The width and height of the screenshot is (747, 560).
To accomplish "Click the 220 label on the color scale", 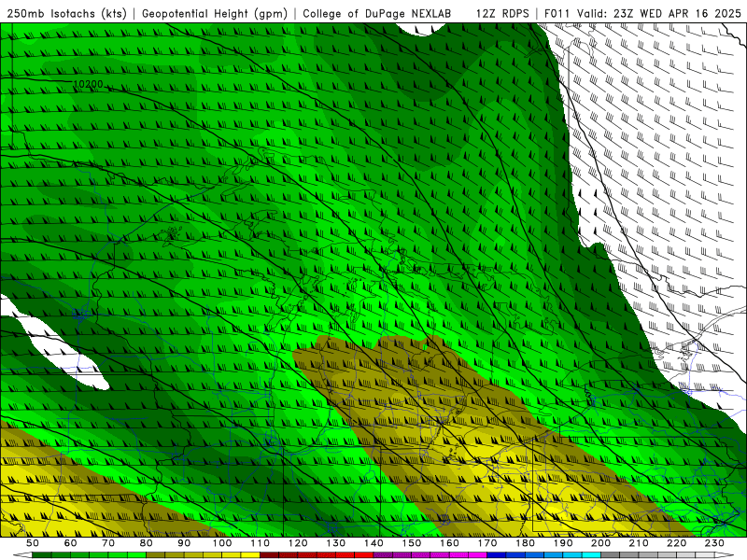I will pyautogui.click(x=676, y=543).
